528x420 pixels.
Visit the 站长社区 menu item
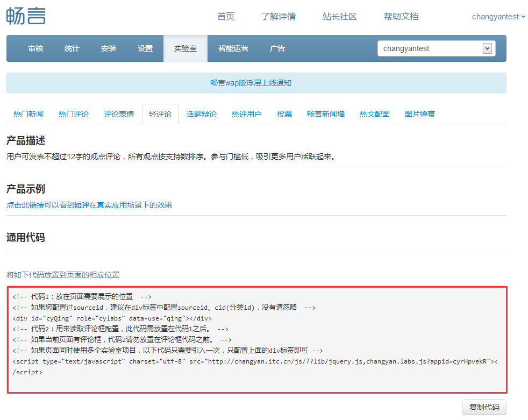[x=340, y=17]
